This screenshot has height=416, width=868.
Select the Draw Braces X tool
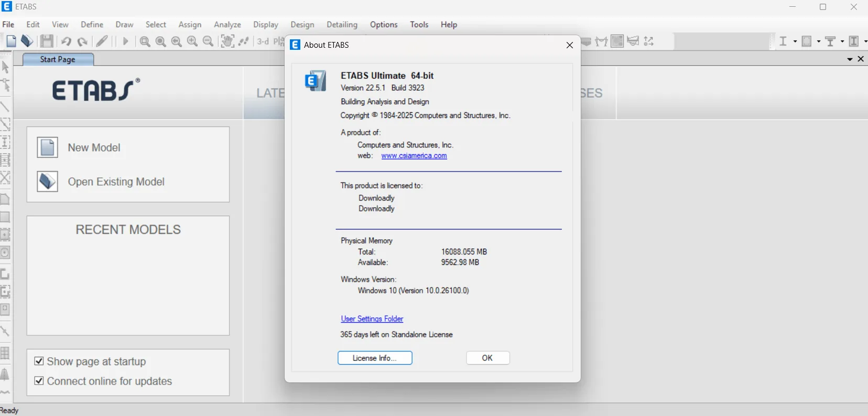5,177
